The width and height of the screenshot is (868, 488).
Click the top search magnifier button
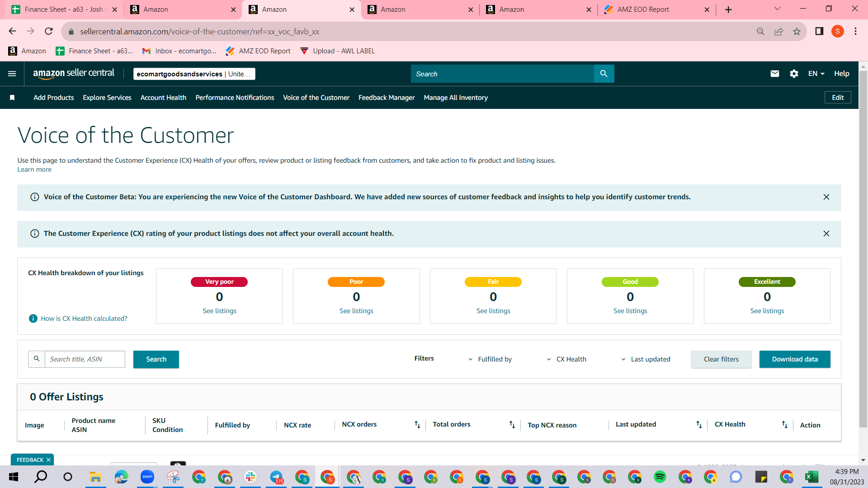coord(604,74)
